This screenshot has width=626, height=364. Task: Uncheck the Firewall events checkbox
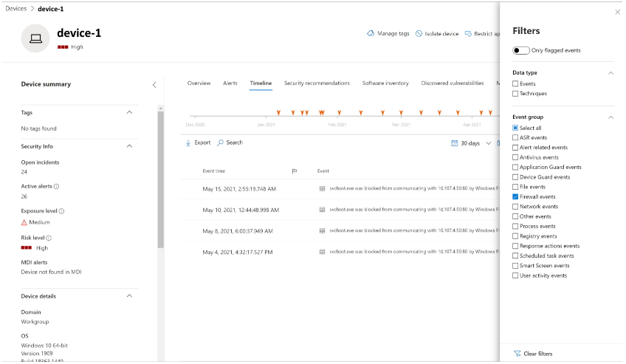(x=515, y=197)
